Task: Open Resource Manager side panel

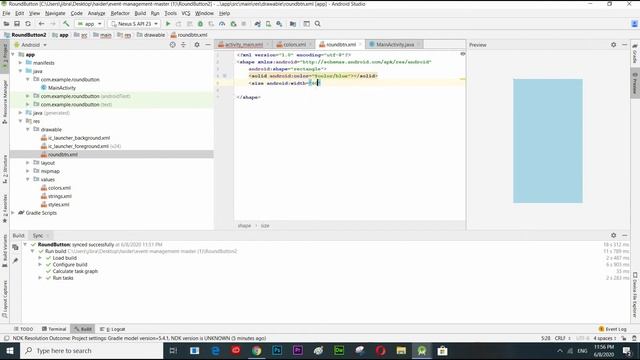Action: [x=5, y=102]
